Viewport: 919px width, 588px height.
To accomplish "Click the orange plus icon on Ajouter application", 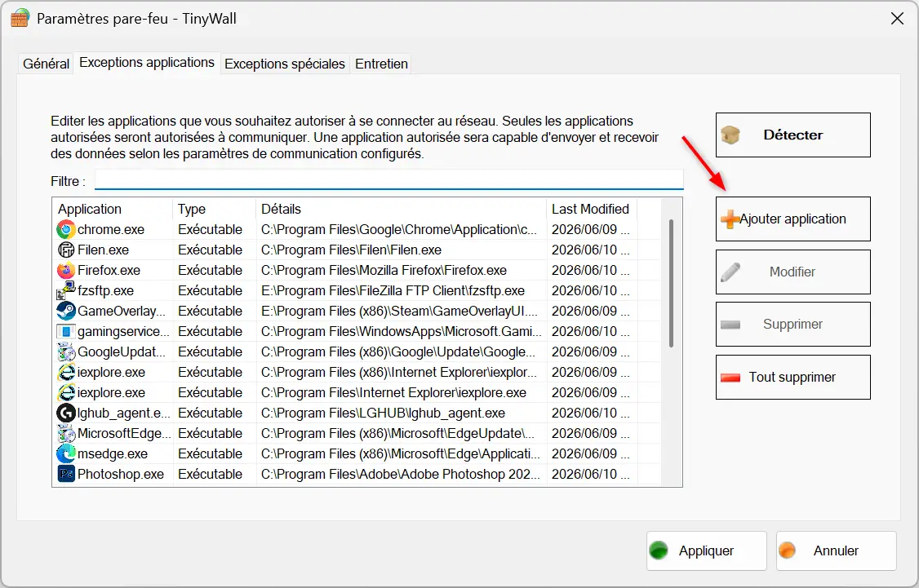I will point(730,219).
